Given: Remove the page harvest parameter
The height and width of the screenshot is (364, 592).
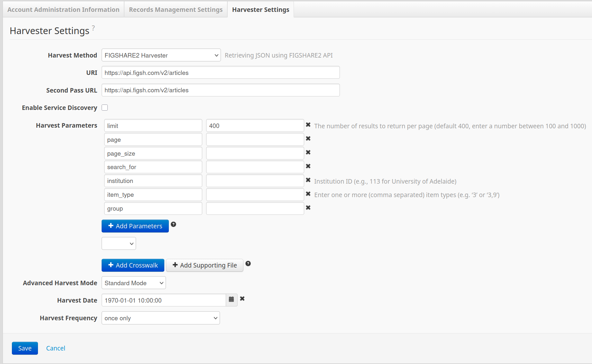Looking at the screenshot, I should tap(308, 139).
